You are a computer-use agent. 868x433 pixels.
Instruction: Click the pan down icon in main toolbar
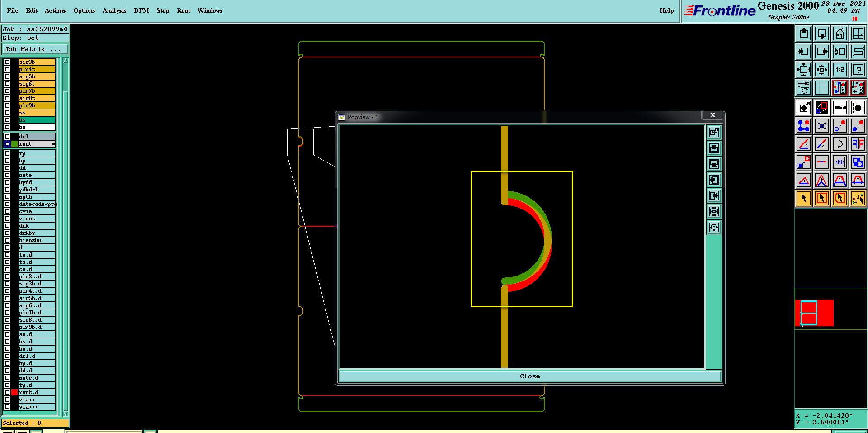pyautogui.click(x=822, y=33)
